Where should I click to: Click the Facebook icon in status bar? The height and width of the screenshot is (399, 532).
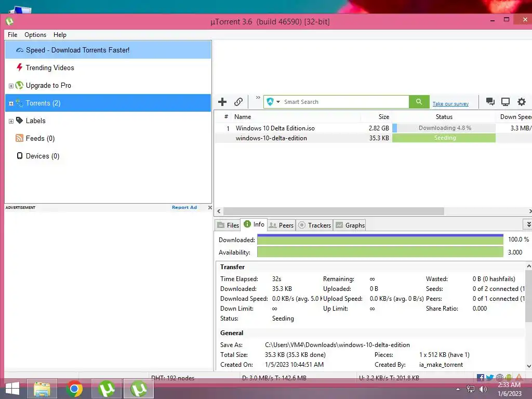tap(480, 378)
